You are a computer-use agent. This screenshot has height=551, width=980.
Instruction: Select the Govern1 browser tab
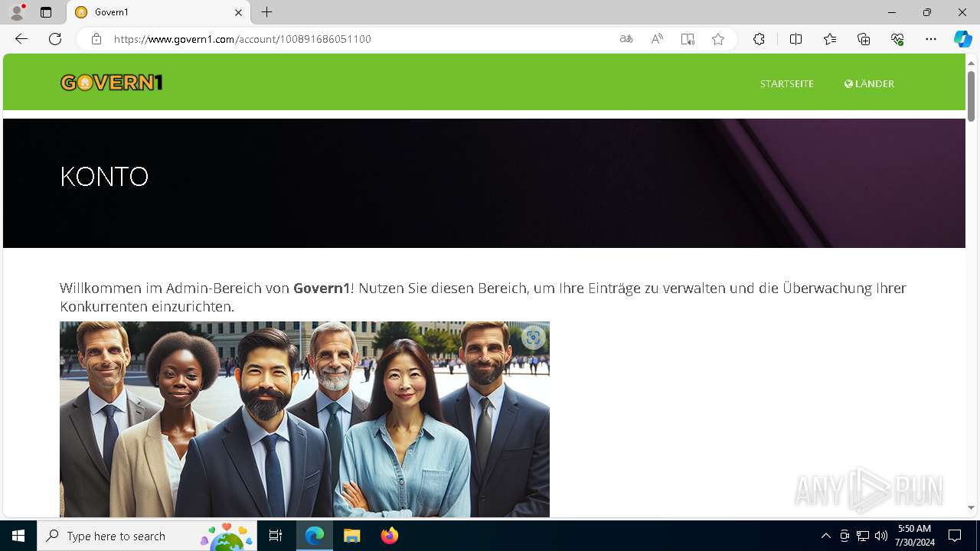[x=158, y=12]
